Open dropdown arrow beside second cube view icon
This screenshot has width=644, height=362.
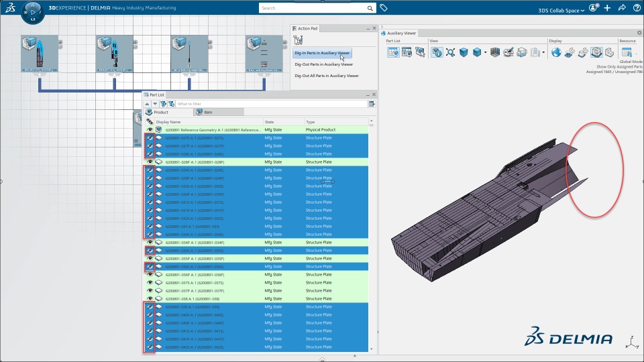486,52
